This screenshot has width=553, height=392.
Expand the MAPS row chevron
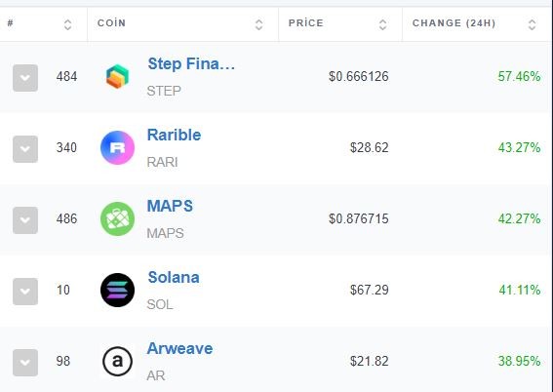[25, 220]
